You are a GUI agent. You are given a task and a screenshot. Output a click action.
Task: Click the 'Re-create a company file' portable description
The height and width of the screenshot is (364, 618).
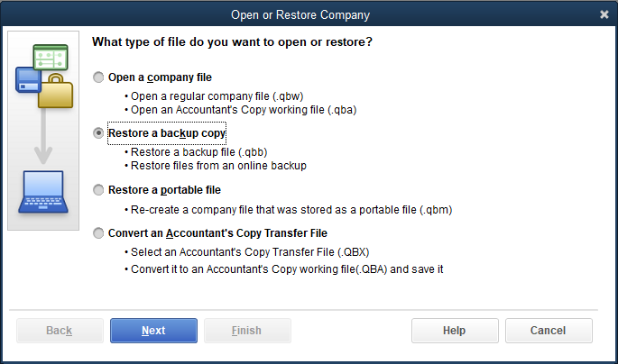[291, 210]
